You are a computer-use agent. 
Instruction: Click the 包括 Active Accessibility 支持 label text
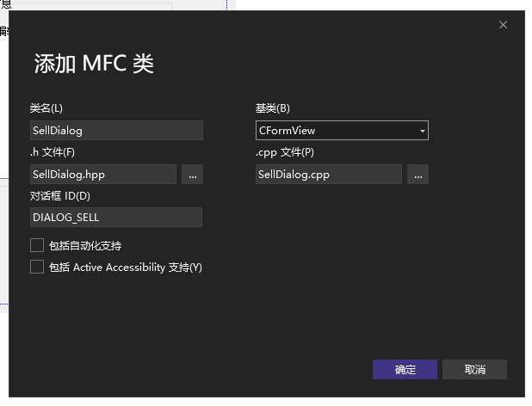pos(127,268)
